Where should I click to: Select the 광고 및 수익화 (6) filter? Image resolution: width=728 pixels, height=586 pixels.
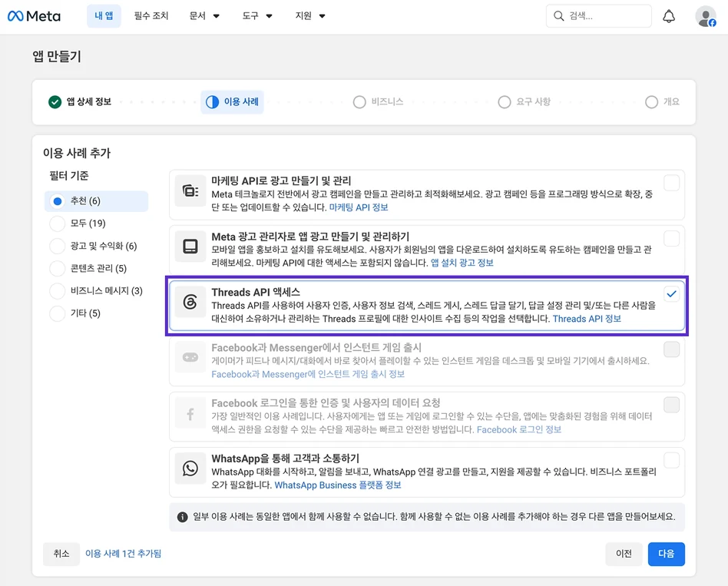point(57,246)
